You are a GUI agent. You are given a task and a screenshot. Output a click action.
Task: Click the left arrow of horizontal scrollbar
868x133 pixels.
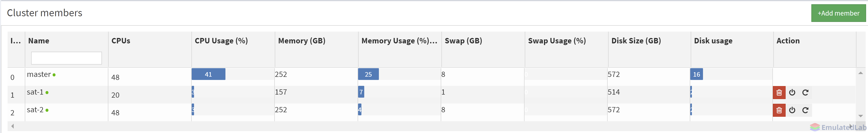pyautogui.click(x=13, y=126)
